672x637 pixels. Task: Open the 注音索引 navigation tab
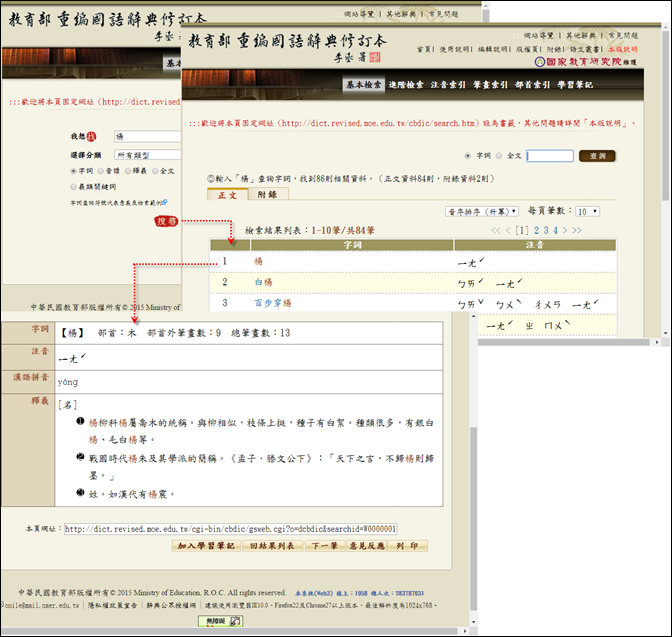(448, 84)
